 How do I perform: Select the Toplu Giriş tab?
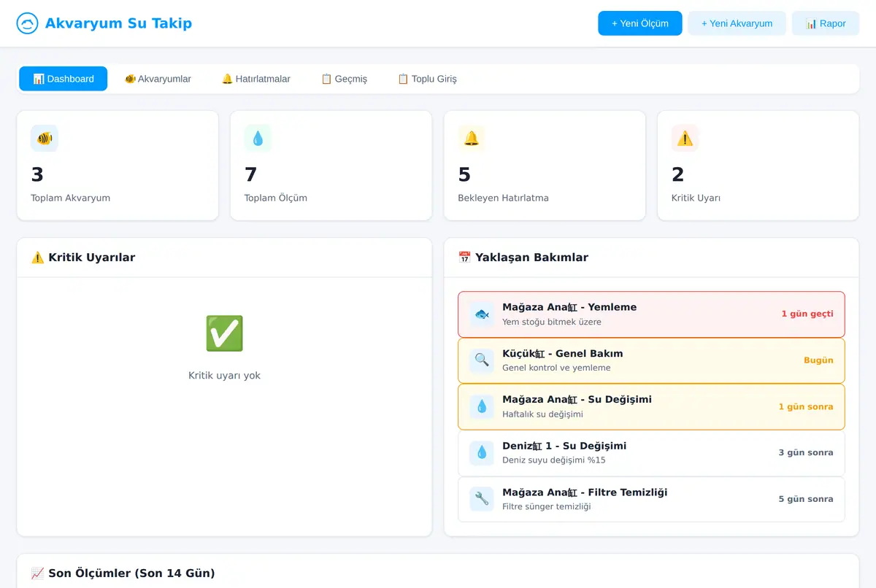point(427,79)
